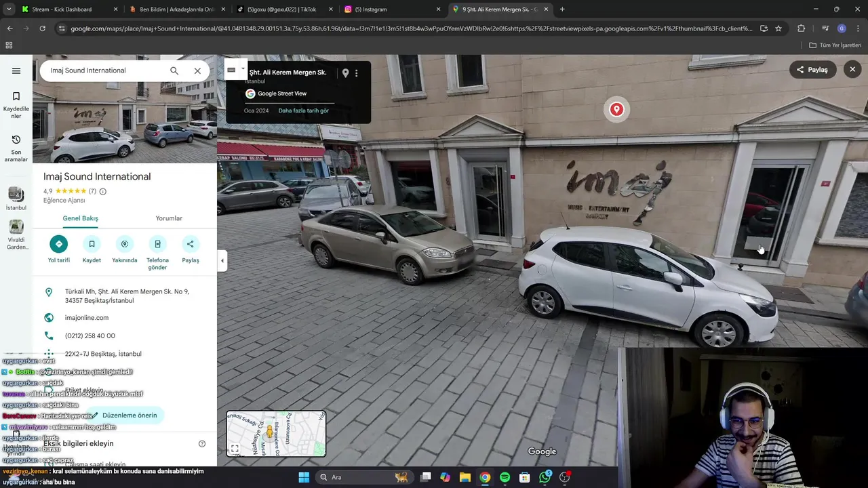The image size is (868, 488).
Task: Open the Google Maps hamburger menu
Action: coord(16,70)
